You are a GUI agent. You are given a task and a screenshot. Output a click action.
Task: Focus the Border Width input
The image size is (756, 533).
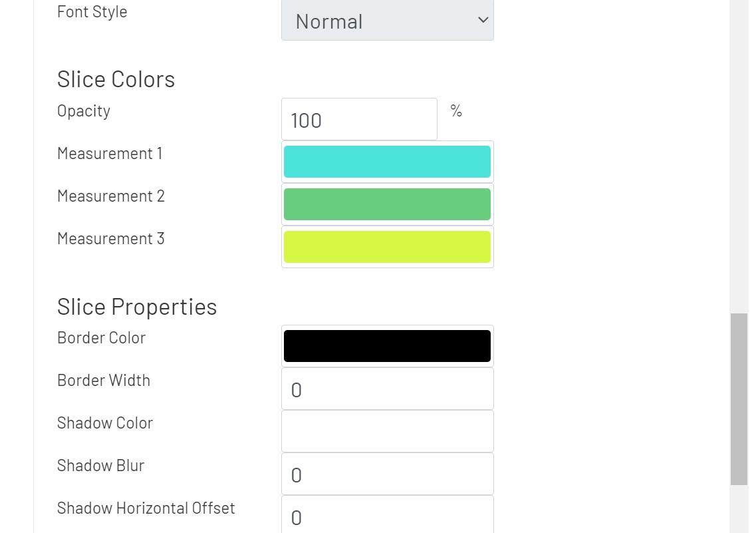point(387,389)
